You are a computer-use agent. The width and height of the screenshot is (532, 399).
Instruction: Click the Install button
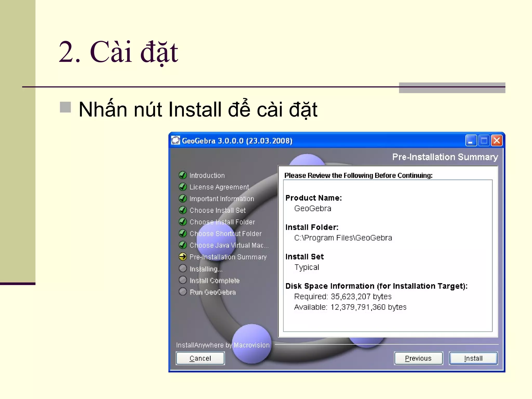(x=473, y=358)
